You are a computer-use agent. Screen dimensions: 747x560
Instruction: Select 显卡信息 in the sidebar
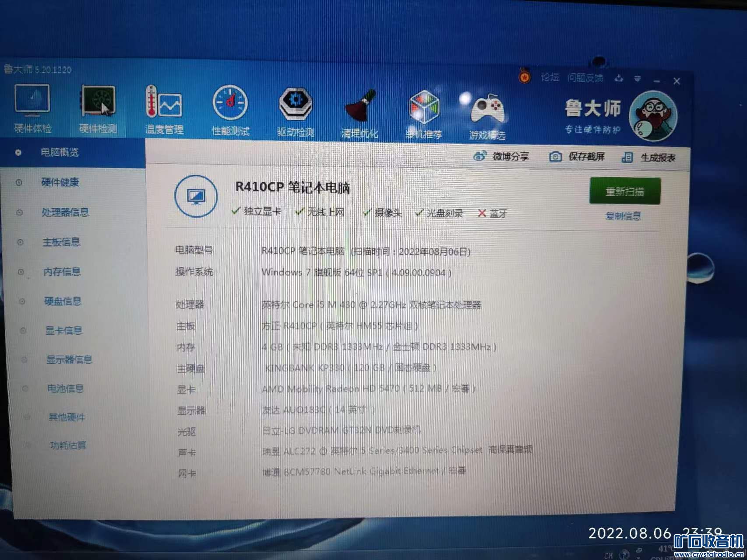click(63, 330)
